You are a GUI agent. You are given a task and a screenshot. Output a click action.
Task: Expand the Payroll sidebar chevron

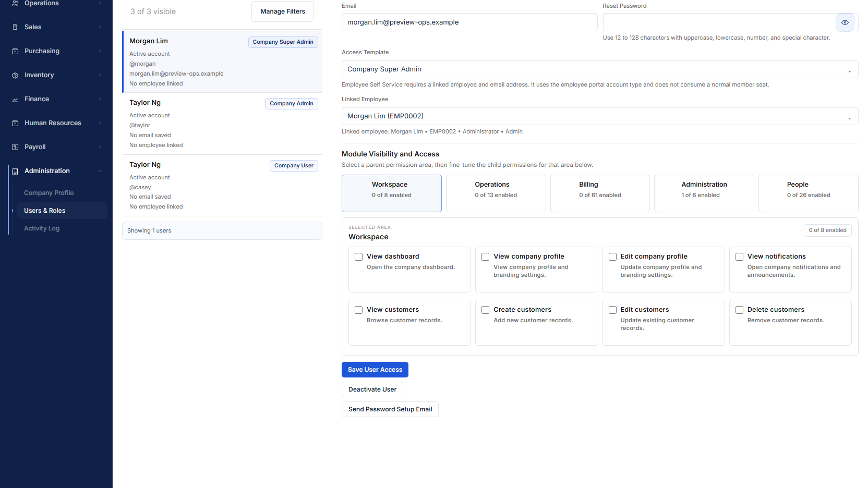(100, 147)
